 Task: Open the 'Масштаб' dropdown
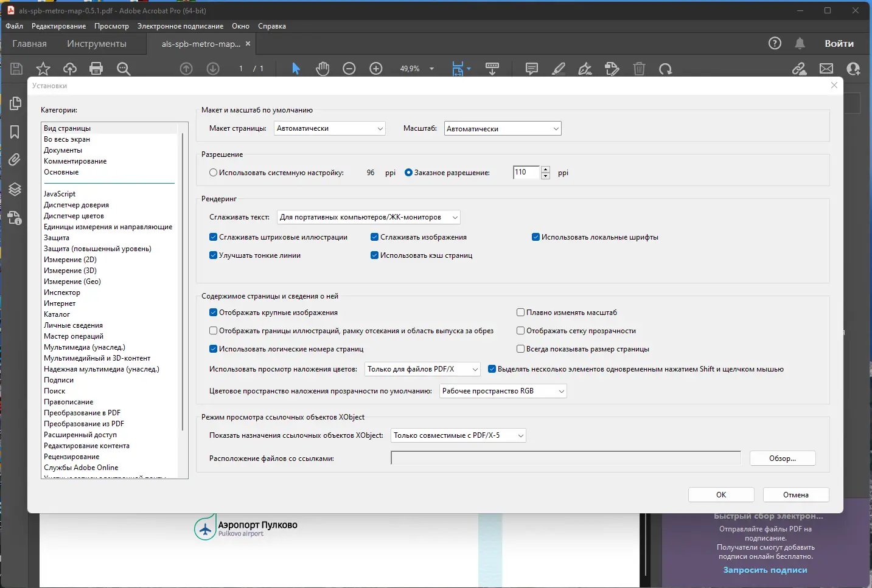pyautogui.click(x=503, y=128)
